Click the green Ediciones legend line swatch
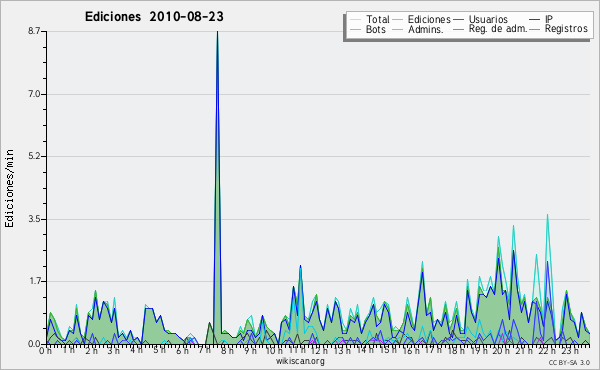Image resolution: width=600 pixels, height=370 pixels. coord(398,20)
